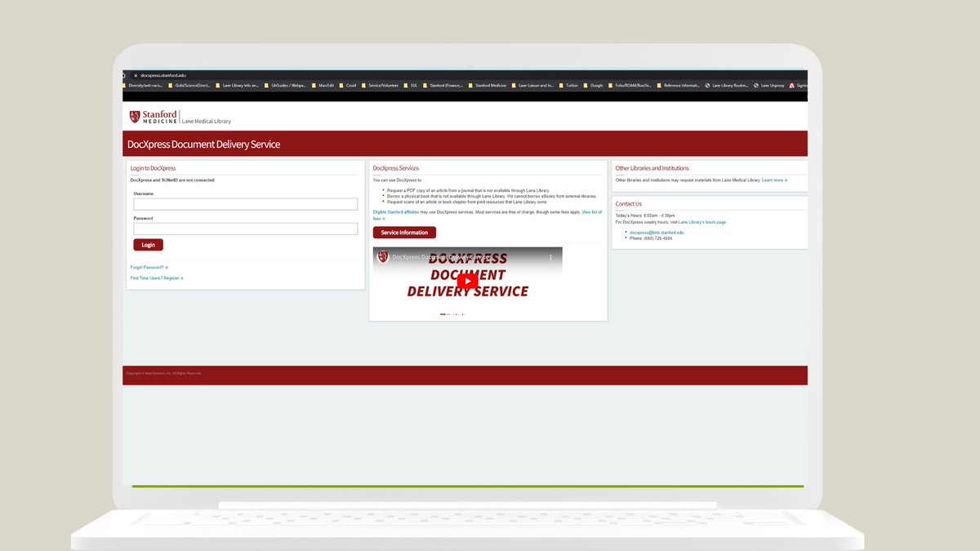The image size is (980, 551).
Task: Click the Login button
Action: point(149,245)
